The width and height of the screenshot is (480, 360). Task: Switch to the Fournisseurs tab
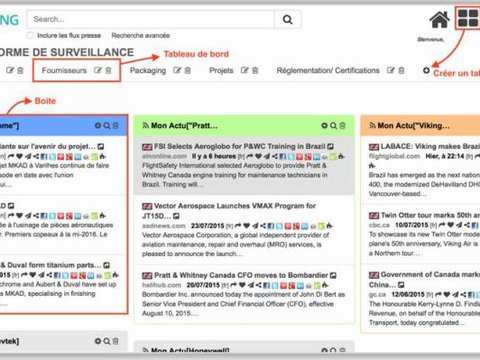[64, 70]
